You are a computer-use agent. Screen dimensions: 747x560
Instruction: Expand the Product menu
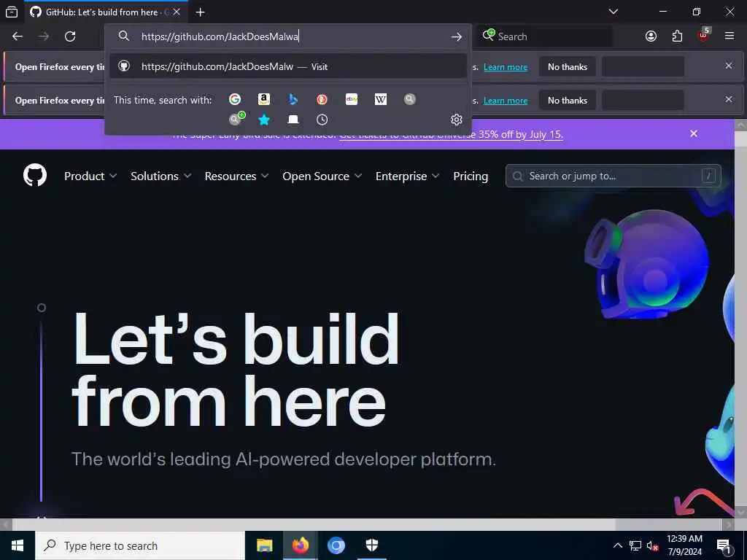pos(90,176)
